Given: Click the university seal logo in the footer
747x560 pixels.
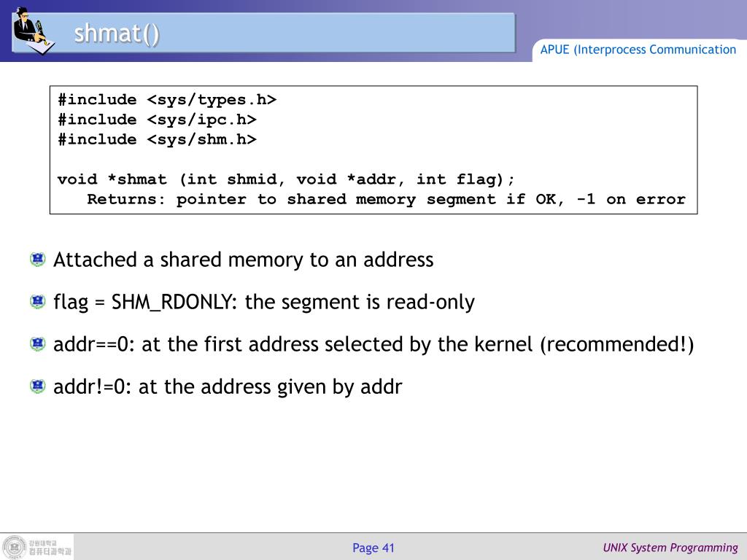Looking at the screenshot, I should 15,547.
